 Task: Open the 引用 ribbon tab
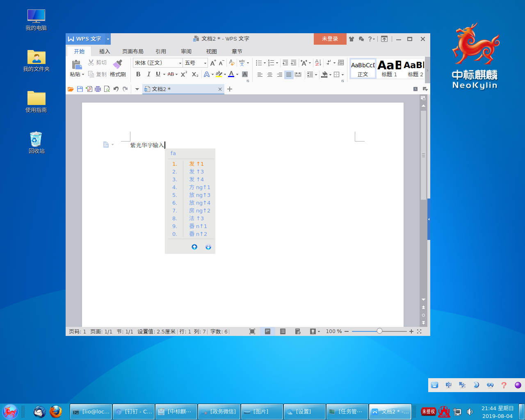coord(161,51)
